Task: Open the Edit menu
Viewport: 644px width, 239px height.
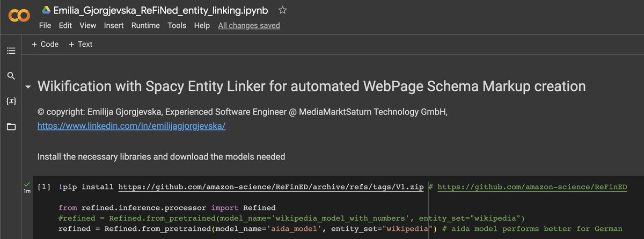Action: [65, 25]
